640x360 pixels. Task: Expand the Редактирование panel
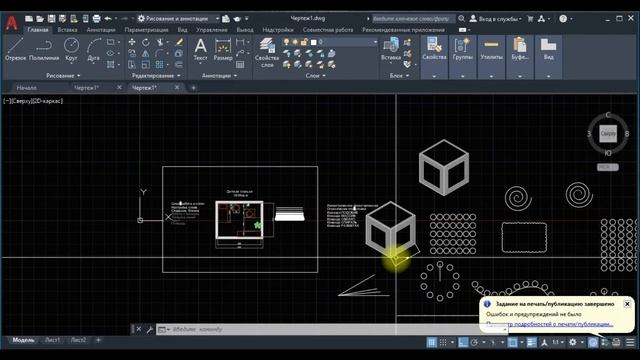(x=156, y=76)
